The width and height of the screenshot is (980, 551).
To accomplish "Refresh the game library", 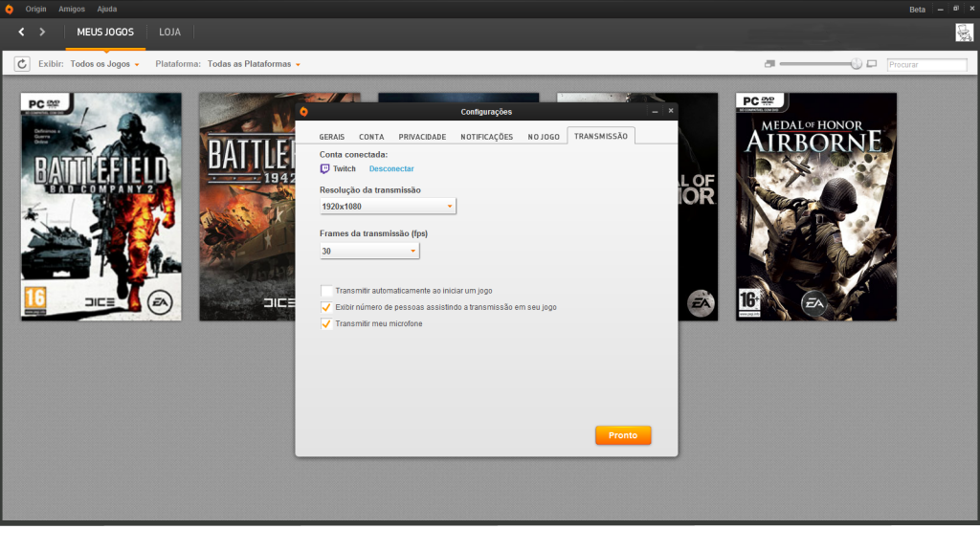I will (x=22, y=64).
